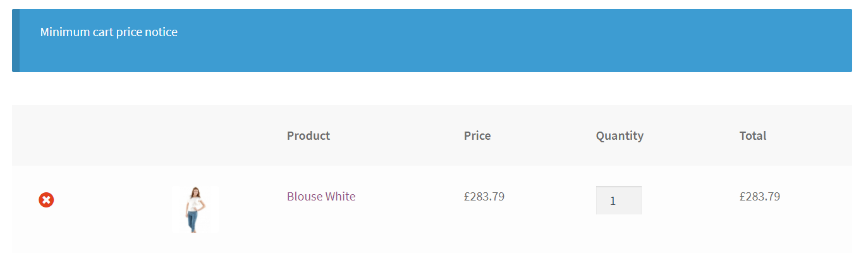Click the Product column header

309,135
